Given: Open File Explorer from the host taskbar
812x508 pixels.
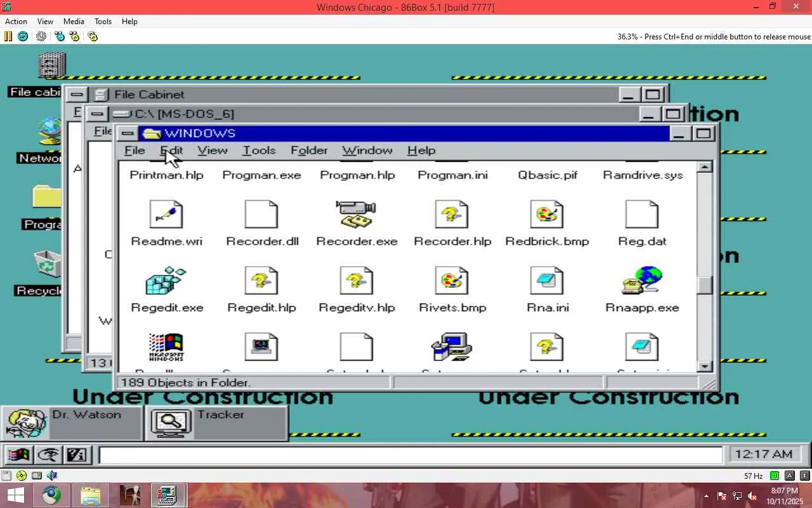Looking at the screenshot, I should (x=91, y=495).
